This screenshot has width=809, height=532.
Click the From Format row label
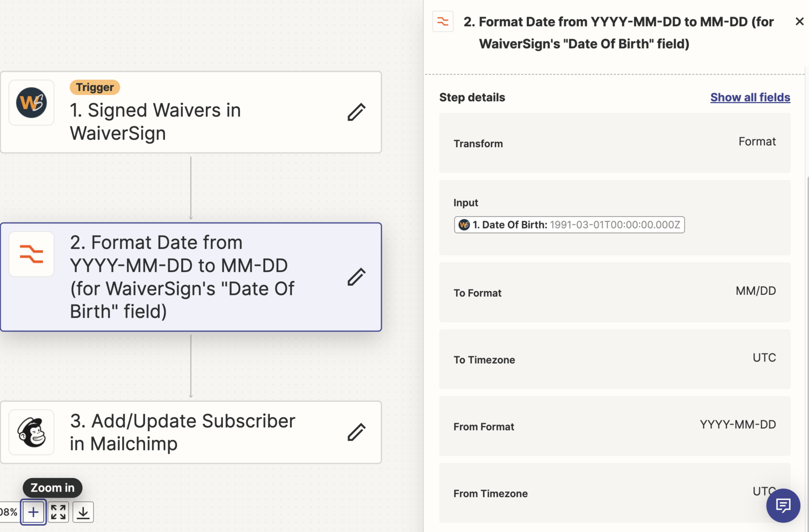click(x=484, y=427)
